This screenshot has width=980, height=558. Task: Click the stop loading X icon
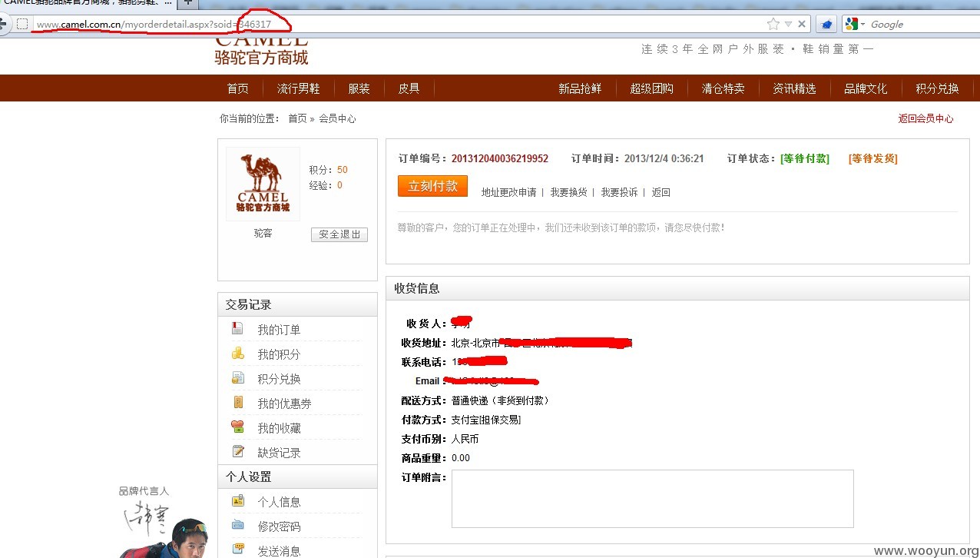click(802, 24)
